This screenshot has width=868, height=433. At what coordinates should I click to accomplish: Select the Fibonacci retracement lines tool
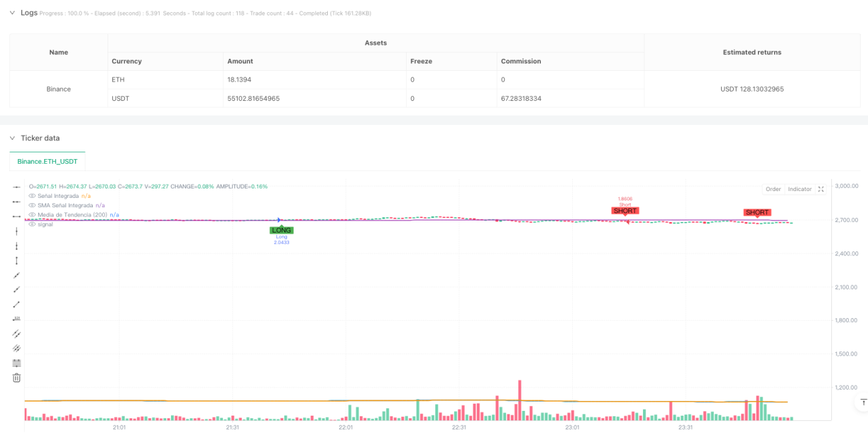17,363
